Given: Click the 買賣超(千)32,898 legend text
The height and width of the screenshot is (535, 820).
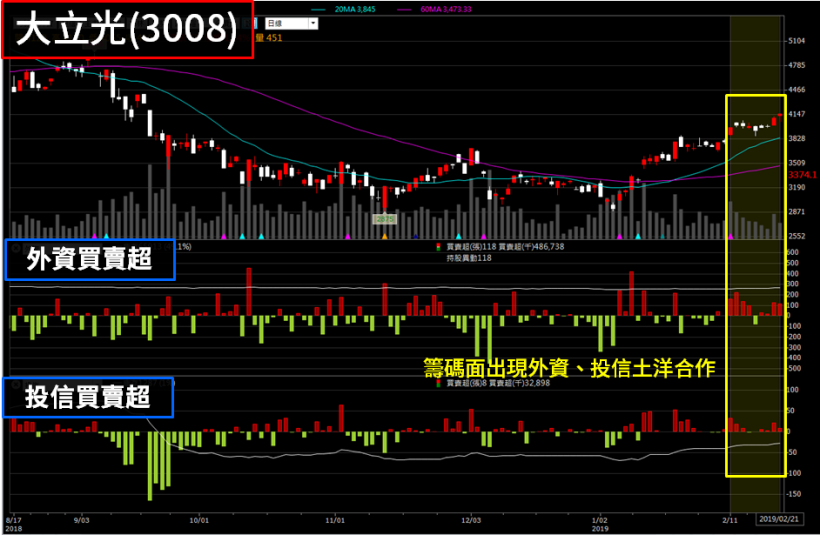Looking at the screenshot, I should 519,383.
